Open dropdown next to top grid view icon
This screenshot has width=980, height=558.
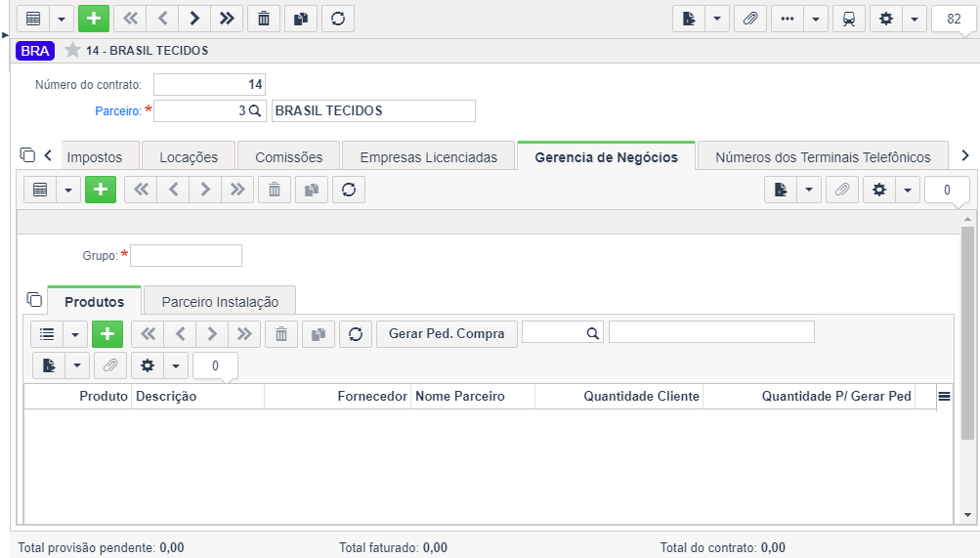pos(62,19)
